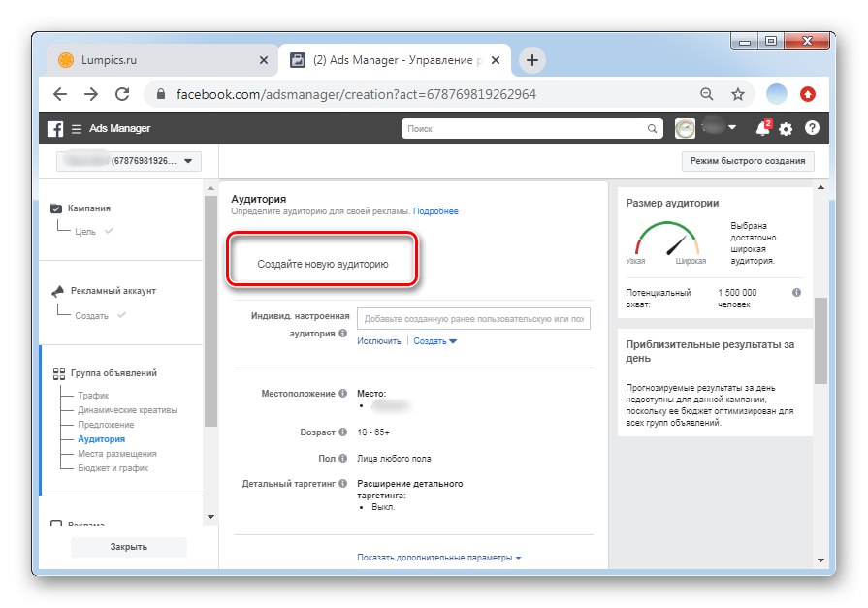The width and height of the screenshot is (868, 608).
Task: Click the age value 18 - 65+
Action: [x=373, y=432]
